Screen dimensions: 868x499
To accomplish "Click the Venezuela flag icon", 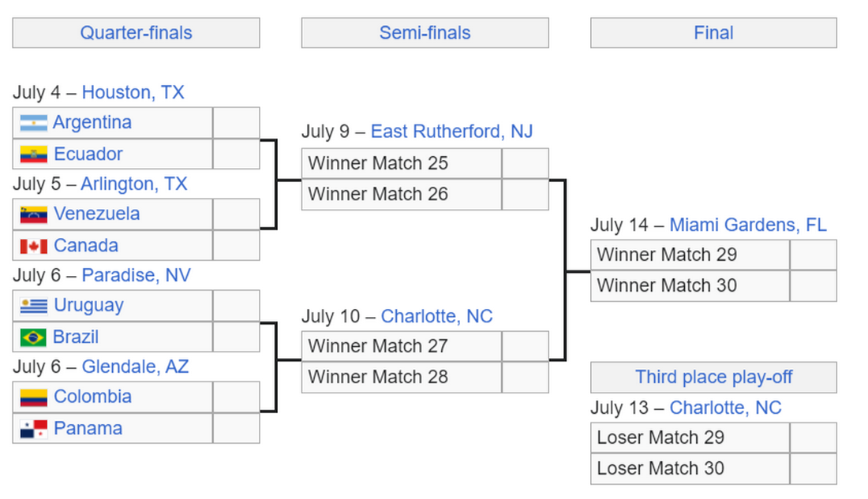I will click(x=33, y=214).
